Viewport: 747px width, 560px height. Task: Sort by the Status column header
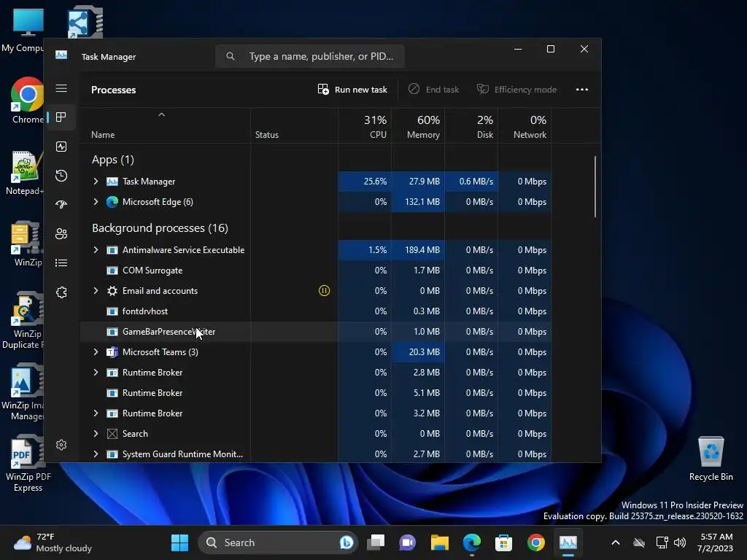tap(267, 135)
